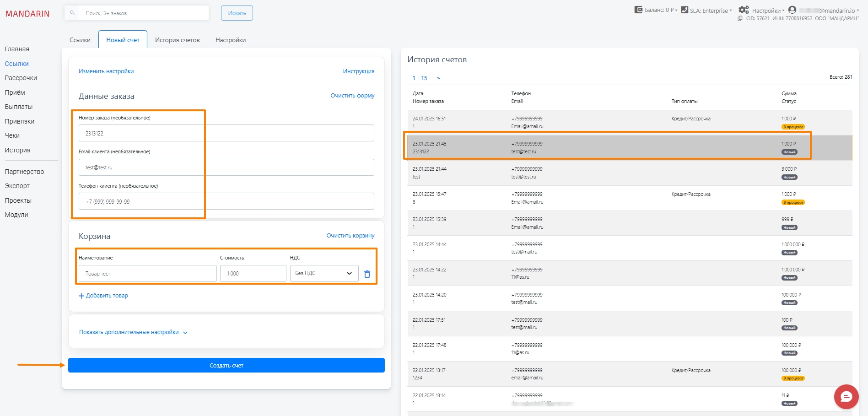Click the Очистить корзину link
868x416 pixels.
coord(350,236)
